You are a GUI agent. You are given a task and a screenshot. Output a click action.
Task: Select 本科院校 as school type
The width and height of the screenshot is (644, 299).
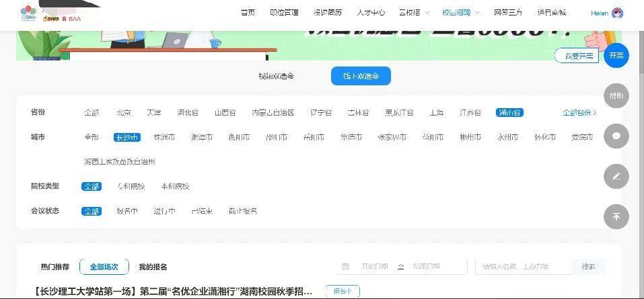[175, 186]
